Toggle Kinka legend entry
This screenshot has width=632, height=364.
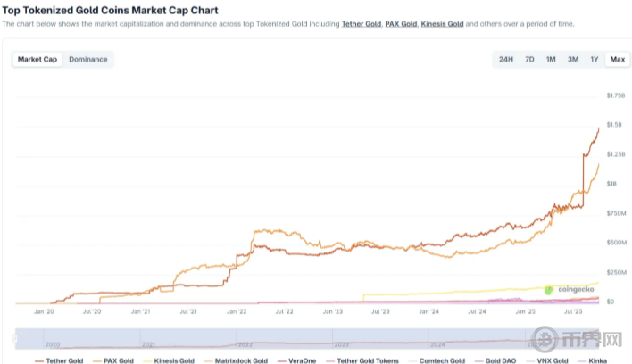coord(596,360)
